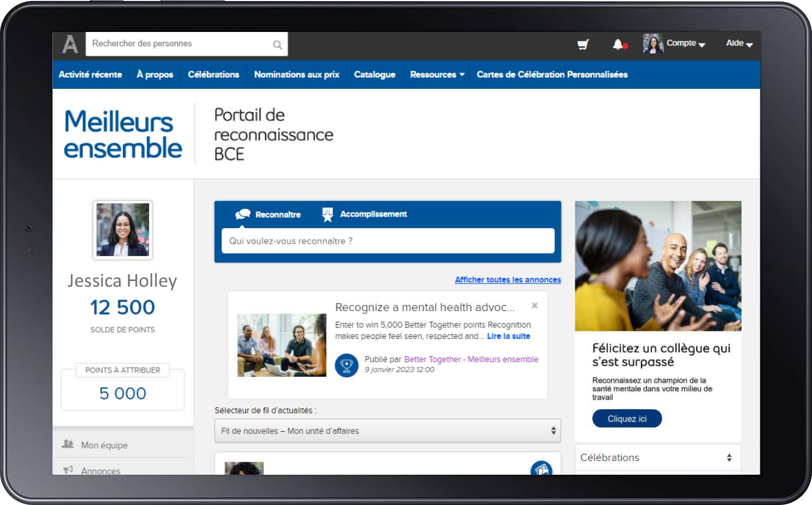Focus the 'Qui voulez-vous reconnaître ?' field

coord(388,241)
